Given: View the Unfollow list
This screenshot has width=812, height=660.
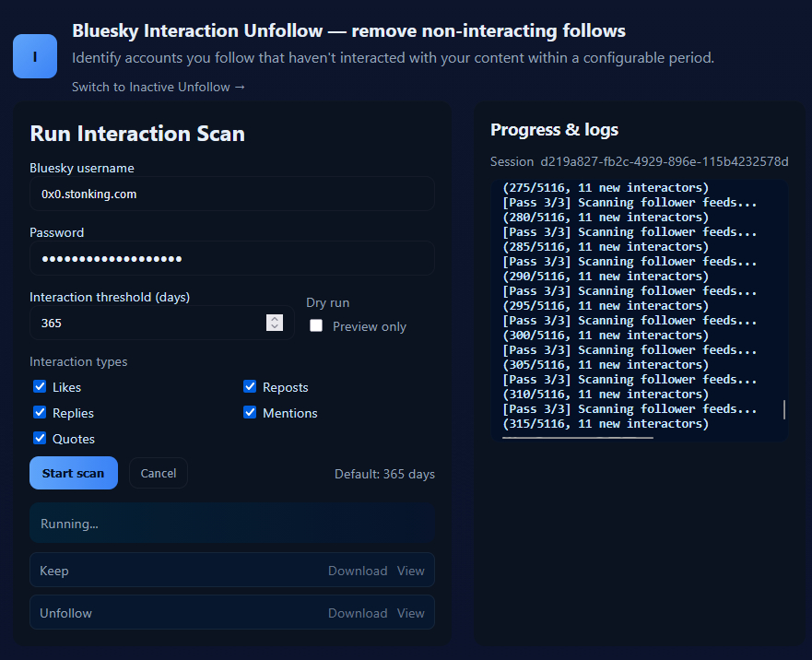Looking at the screenshot, I should (x=411, y=613).
